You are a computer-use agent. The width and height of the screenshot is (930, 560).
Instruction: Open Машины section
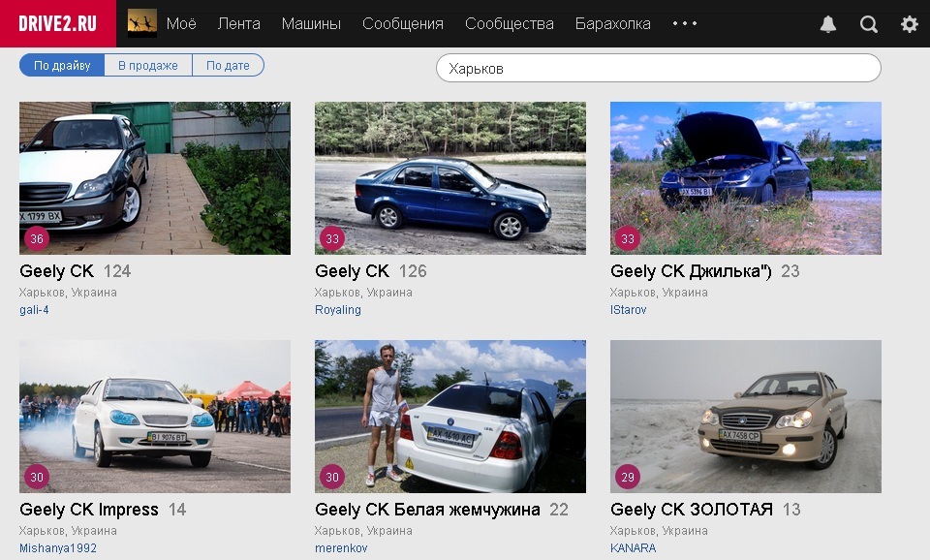[311, 23]
